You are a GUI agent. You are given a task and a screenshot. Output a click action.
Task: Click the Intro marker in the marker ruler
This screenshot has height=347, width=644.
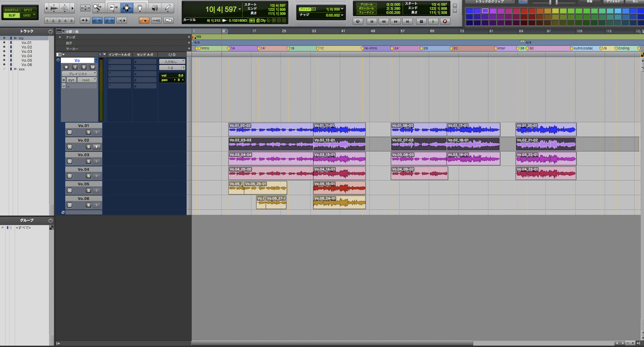coord(199,48)
